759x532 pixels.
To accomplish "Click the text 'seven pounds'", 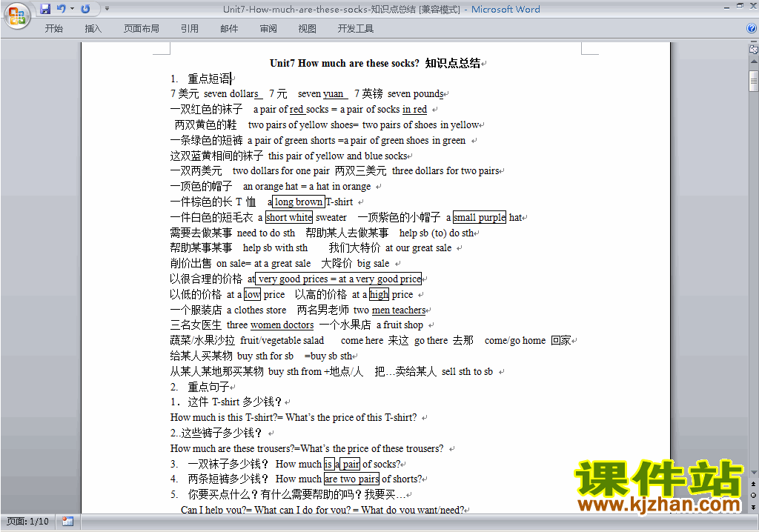I will coord(416,94).
